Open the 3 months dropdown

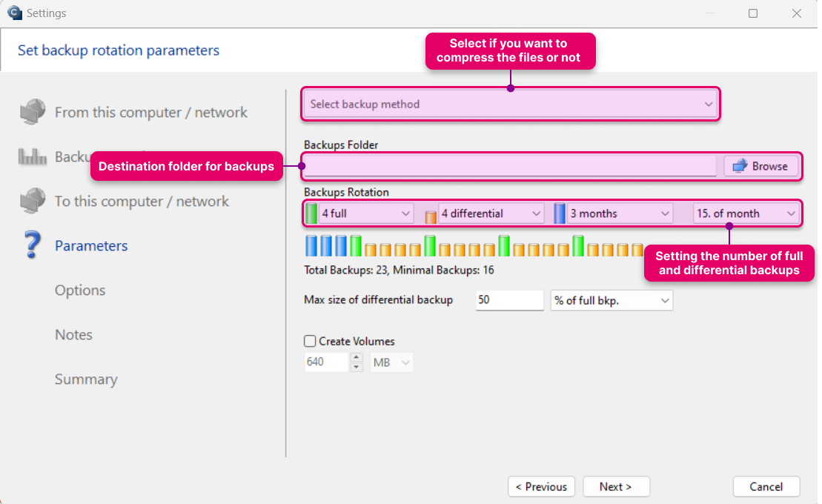coord(620,213)
